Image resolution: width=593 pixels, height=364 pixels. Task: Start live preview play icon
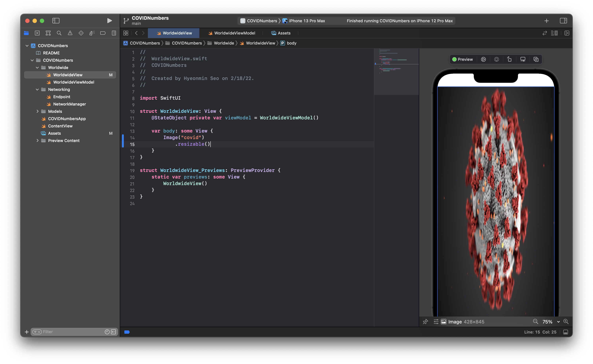click(483, 60)
